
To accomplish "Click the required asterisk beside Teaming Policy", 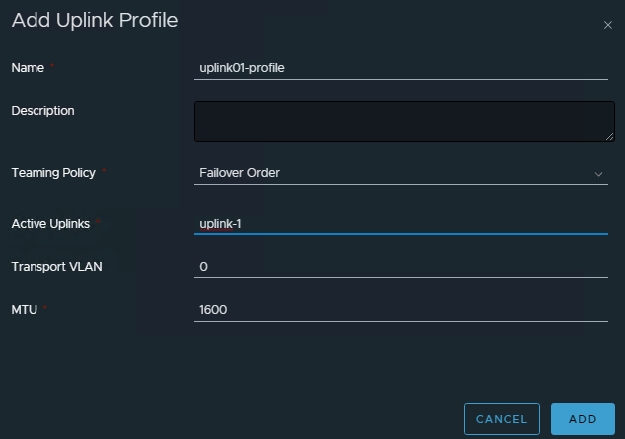I will pos(105,172).
